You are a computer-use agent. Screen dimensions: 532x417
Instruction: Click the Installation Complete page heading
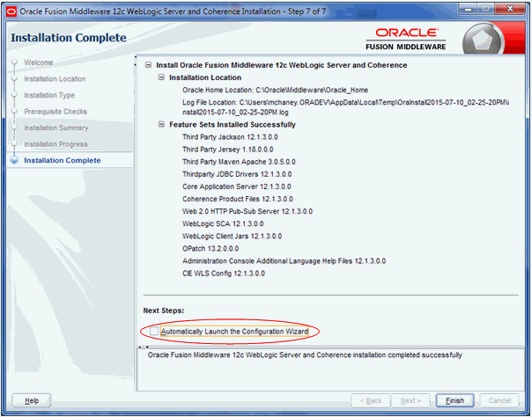[69, 38]
